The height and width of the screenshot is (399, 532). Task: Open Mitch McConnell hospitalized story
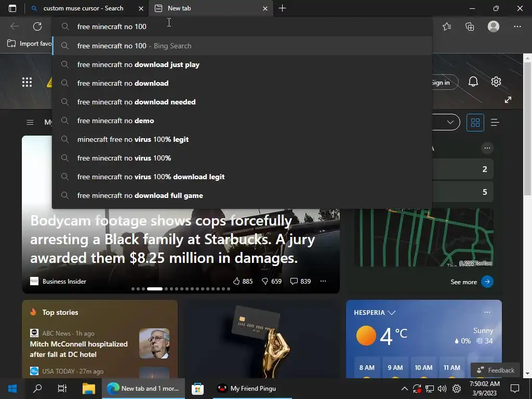[x=79, y=349]
